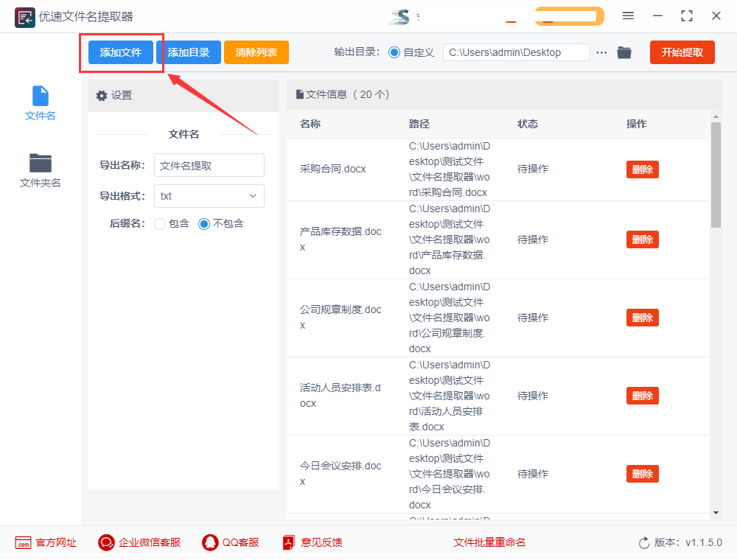Open the 导出格式 txt dropdown
Screen dimensions: 737x560
click(209, 196)
